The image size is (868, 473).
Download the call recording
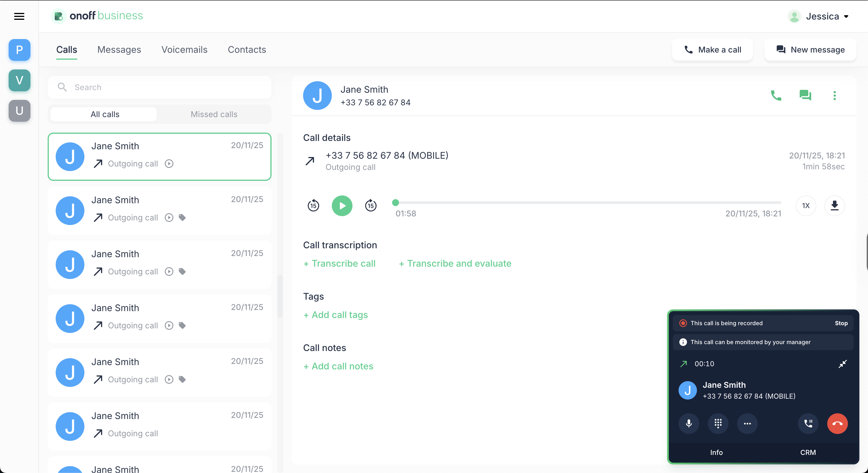point(835,206)
